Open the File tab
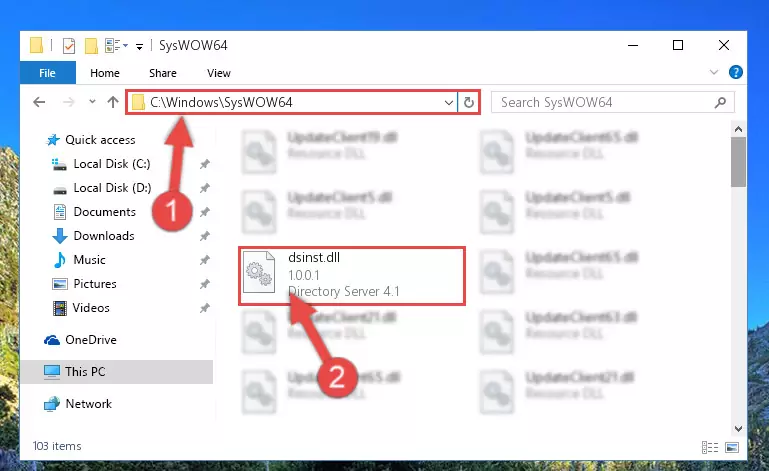 48,73
